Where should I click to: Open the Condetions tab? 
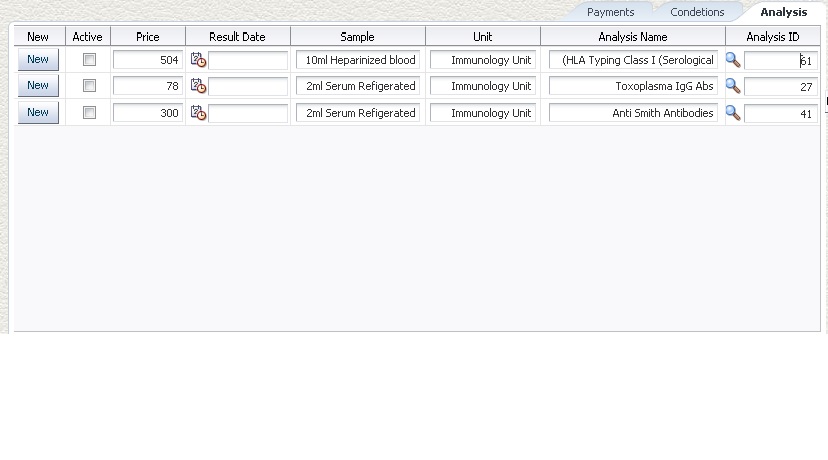click(x=697, y=12)
